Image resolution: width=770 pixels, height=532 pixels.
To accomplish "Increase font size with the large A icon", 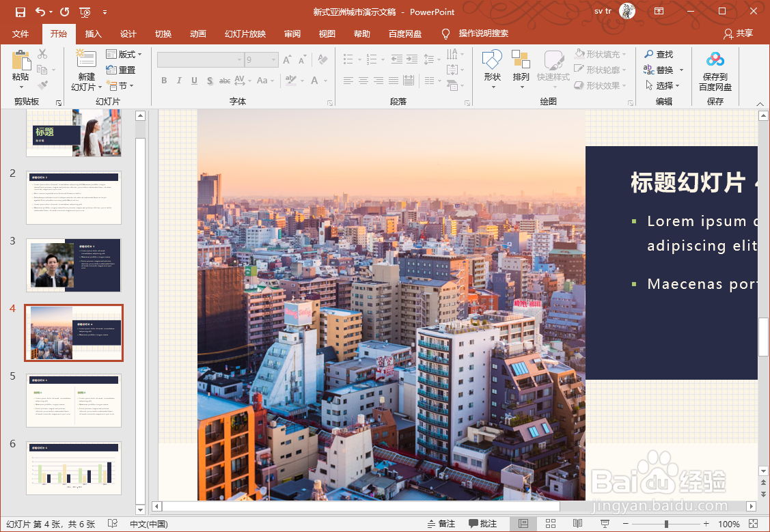I will [x=287, y=60].
